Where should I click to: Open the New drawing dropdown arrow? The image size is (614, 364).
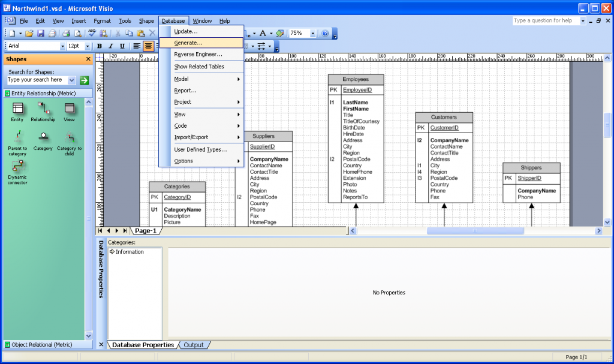(x=20, y=34)
